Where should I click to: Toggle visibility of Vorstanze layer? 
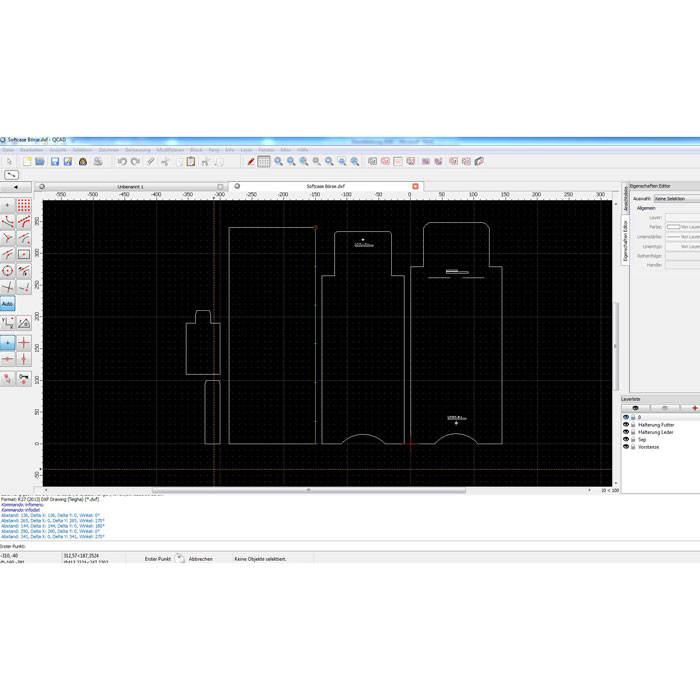coord(626,447)
